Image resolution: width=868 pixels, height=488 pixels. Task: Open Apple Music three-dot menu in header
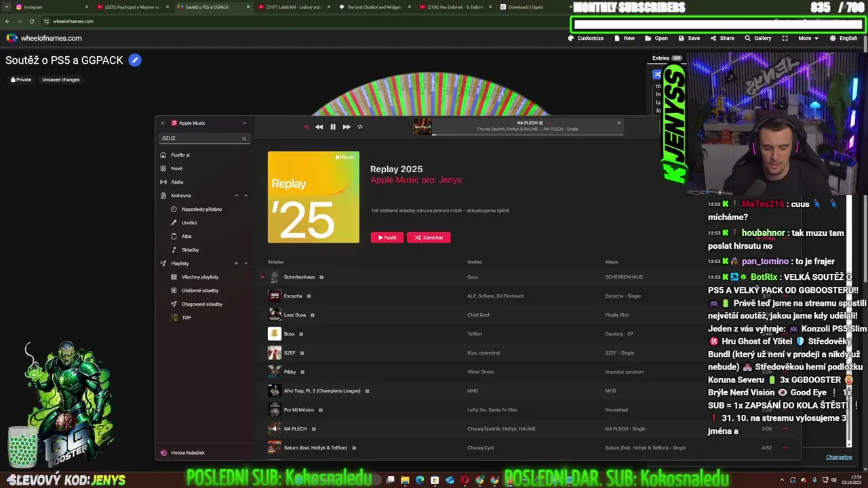pos(244,123)
